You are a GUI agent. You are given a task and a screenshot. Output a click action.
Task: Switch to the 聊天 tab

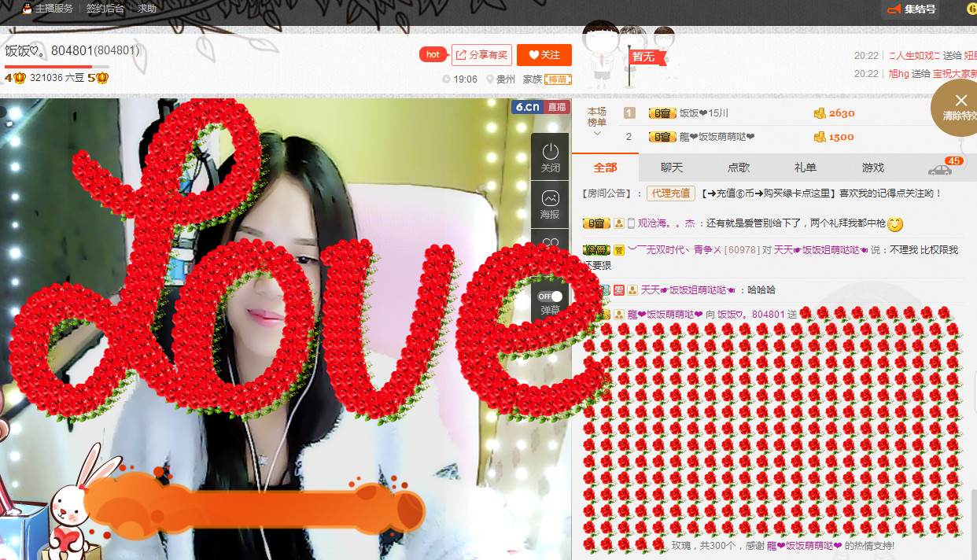pyautogui.click(x=672, y=168)
